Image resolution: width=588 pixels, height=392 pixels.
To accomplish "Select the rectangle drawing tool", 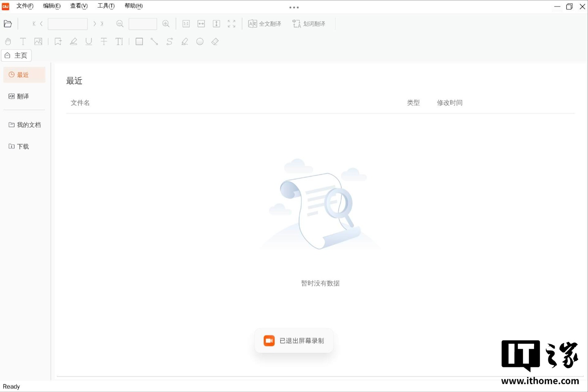I will click(139, 42).
